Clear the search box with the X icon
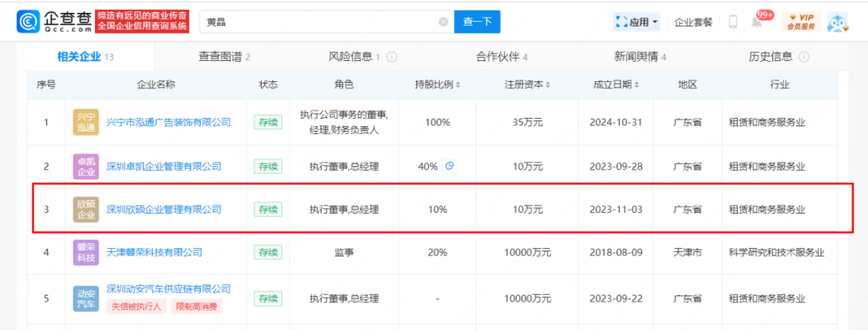 [x=444, y=22]
